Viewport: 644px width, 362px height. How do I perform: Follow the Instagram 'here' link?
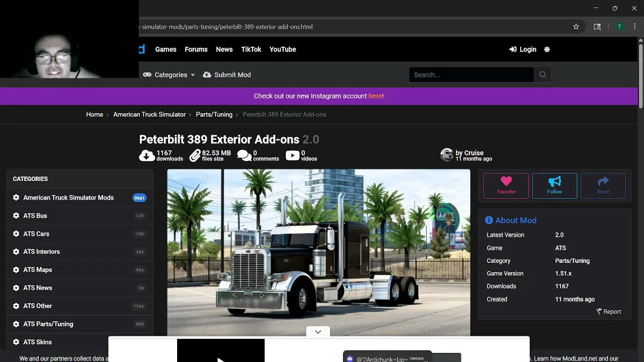coord(375,96)
